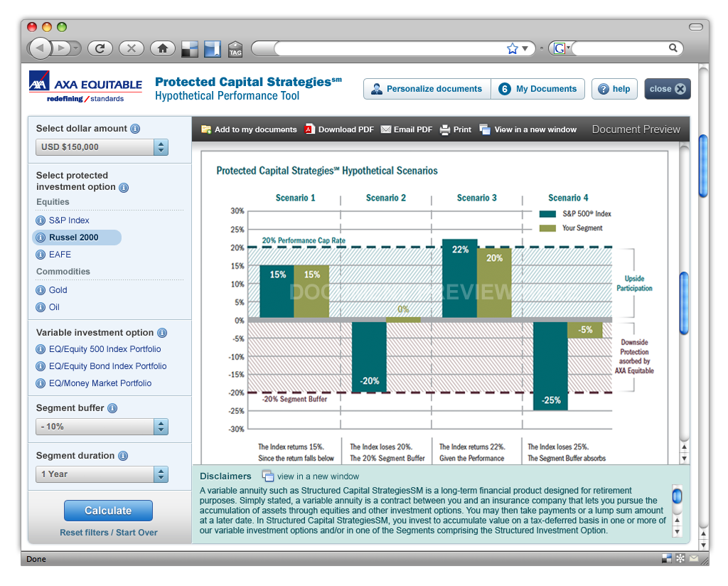Click the browser Back button
The height and width of the screenshot is (586, 728).
click(x=40, y=48)
